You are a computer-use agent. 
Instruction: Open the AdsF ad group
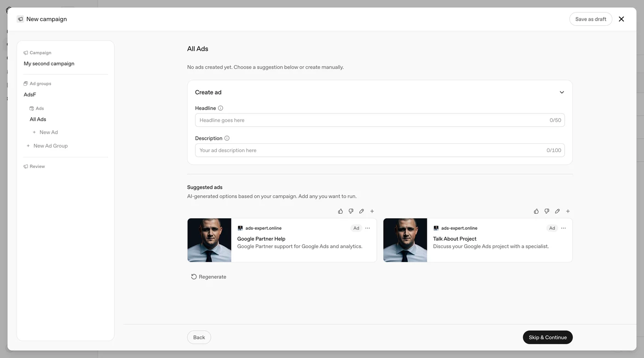(x=30, y=95)
